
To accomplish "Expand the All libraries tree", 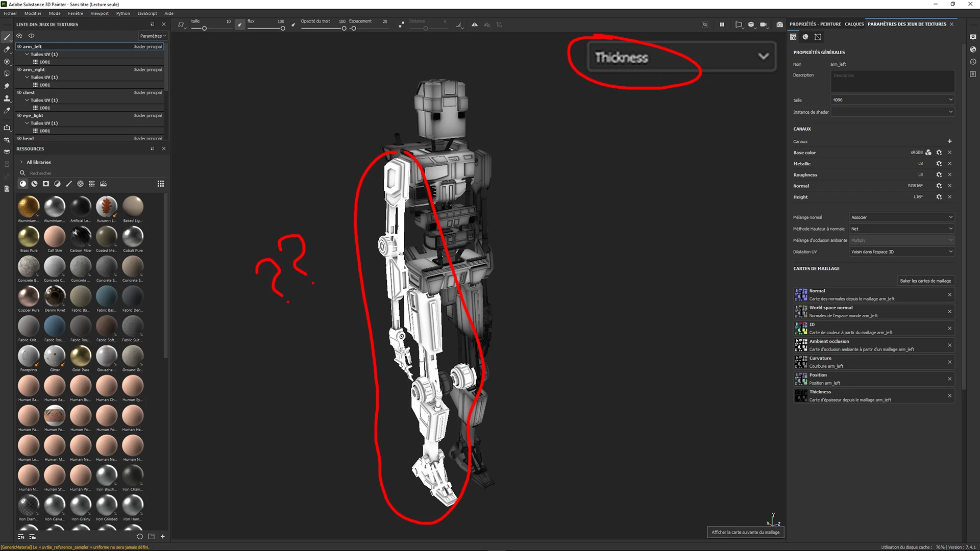I will click(21, 162).
